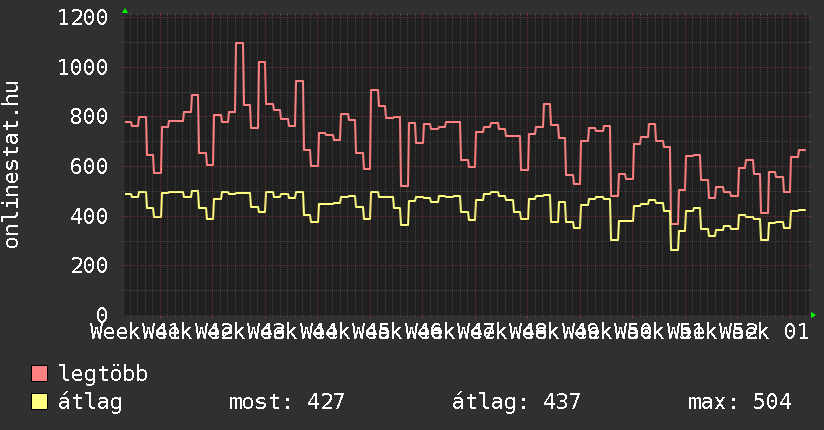Click the green arrow at x-axis right end
This screenshot has width=824, height=430.
point(813,315)
